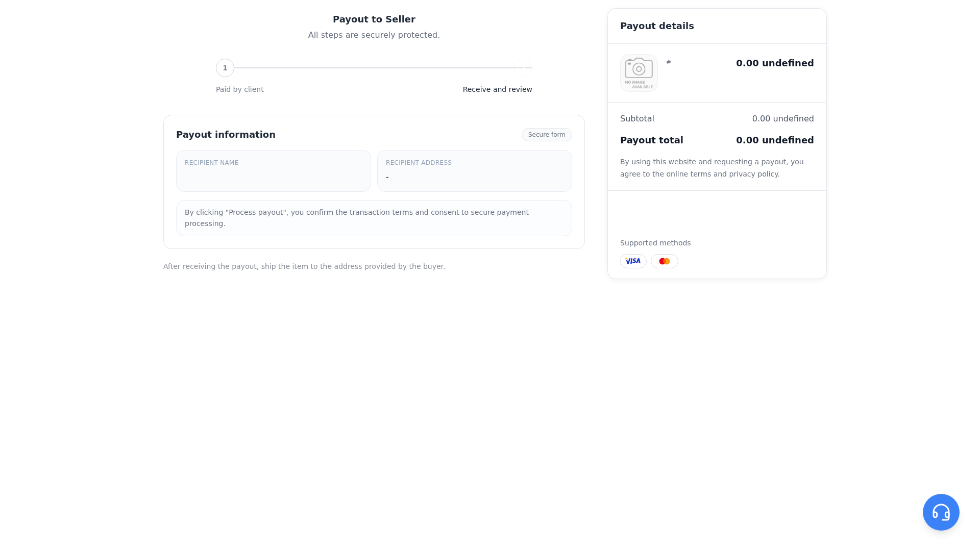Click the no-image product thumbnail
Viewport: 980px width, 551px height.
tap(639, 73)
